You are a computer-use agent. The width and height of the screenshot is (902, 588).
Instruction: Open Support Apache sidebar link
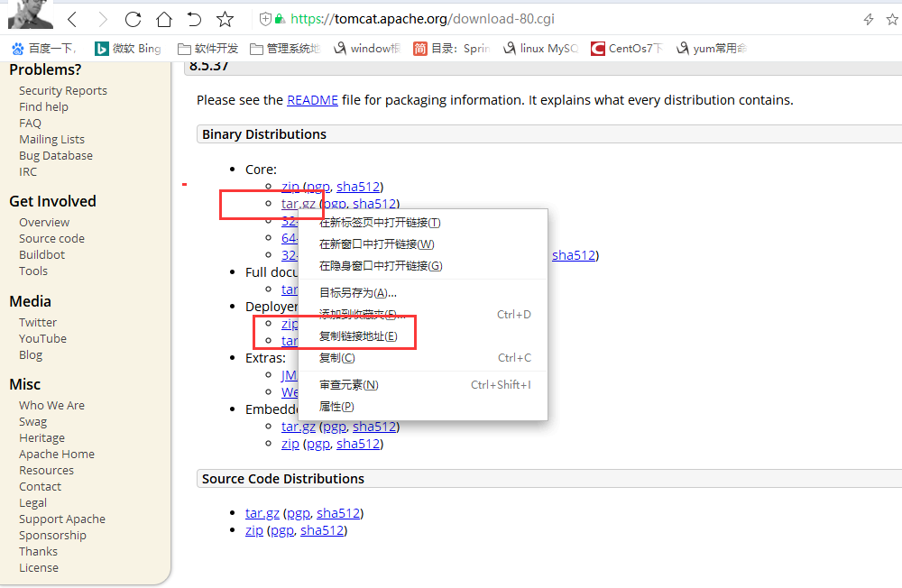(x=62, y=519)
